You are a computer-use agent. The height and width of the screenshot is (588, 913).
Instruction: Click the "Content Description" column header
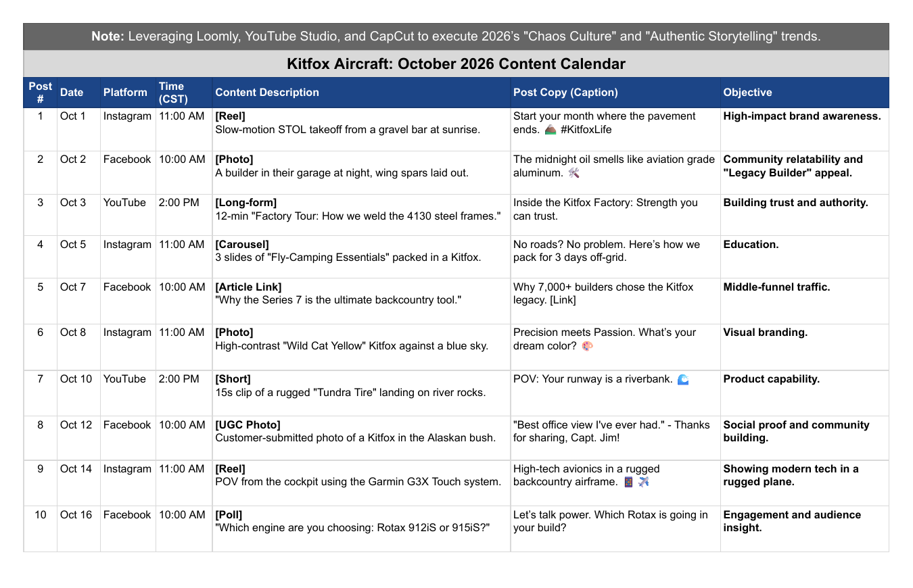[361, 93]
